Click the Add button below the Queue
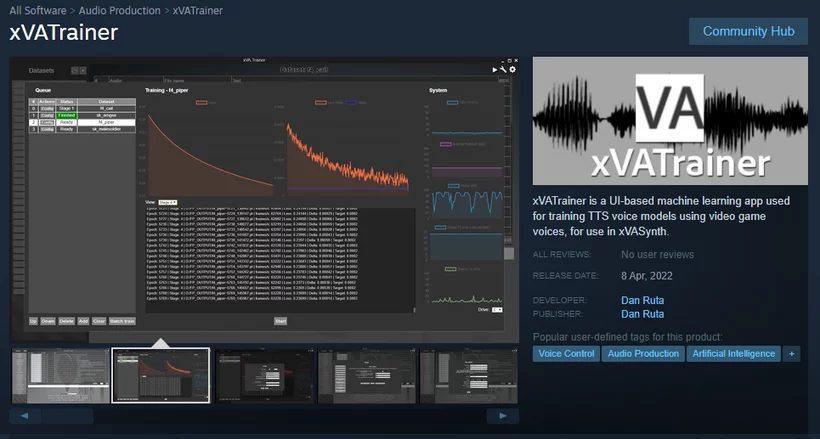The width and height of the screenshot is (820, 439). [x=83, y=321]
